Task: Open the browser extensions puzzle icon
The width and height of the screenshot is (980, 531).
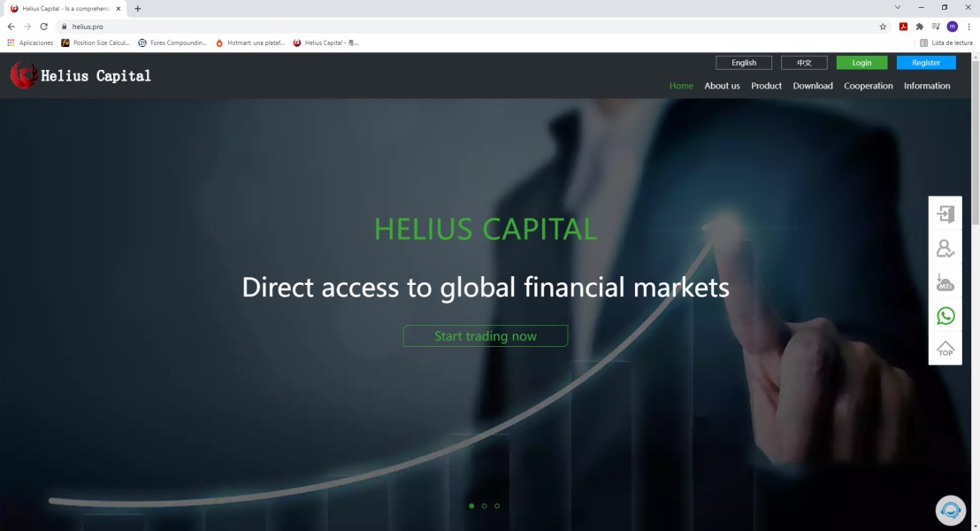Action: pos(919,27)
